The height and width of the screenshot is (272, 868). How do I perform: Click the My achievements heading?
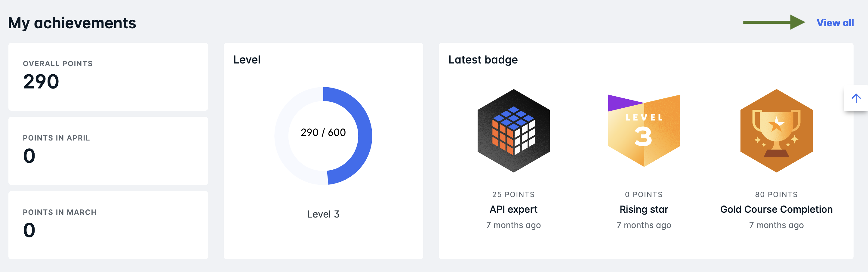(73, 23)
